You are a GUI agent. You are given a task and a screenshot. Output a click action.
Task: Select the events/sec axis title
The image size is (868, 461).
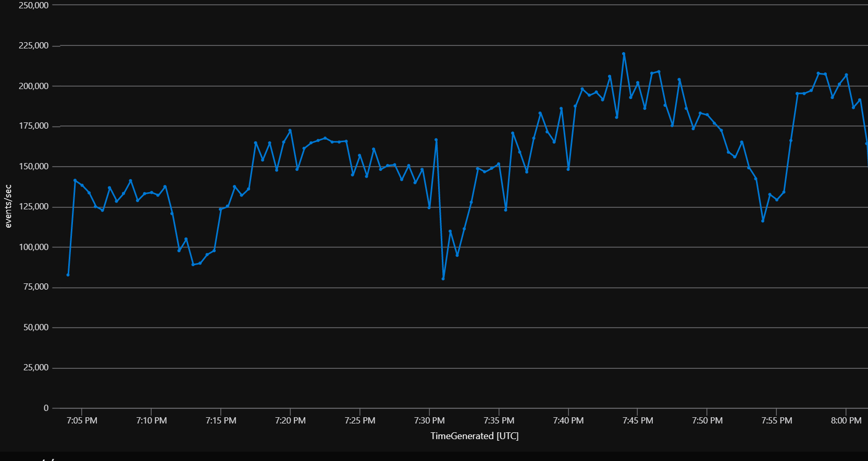point(8,206)
